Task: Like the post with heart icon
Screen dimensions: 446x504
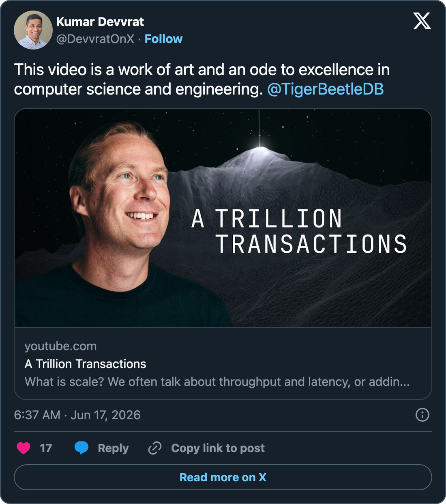Action: pos(24,448)
